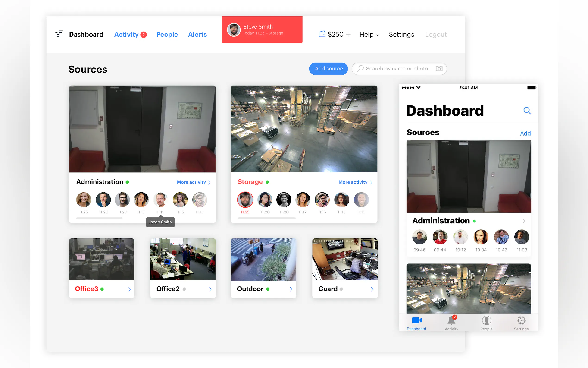Tap the Activity bell icon in mobile tab bar

click(x=451, y=320)
